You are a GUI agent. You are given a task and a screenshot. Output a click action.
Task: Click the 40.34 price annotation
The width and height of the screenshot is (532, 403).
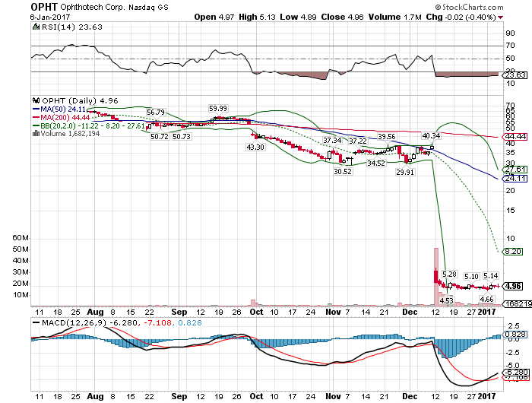point(431,136)
